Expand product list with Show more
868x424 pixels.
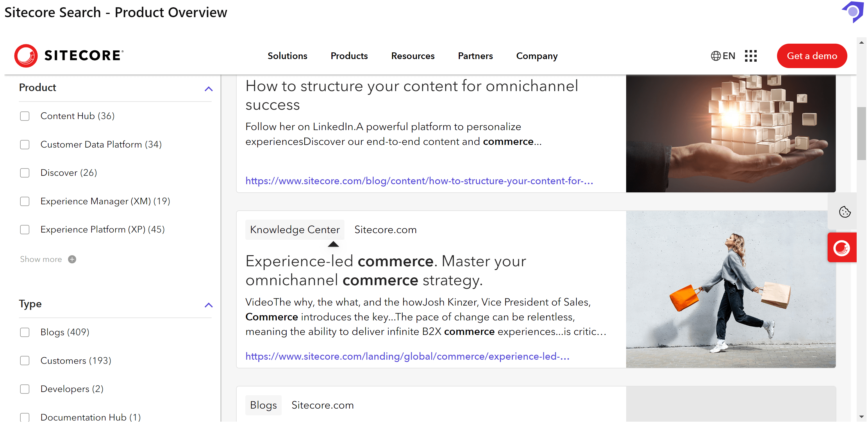pos(41,259)
